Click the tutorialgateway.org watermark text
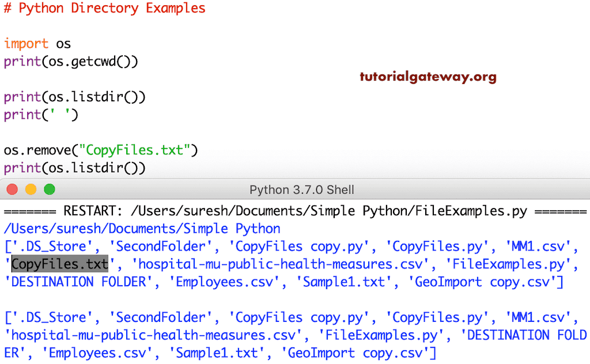 428,77
